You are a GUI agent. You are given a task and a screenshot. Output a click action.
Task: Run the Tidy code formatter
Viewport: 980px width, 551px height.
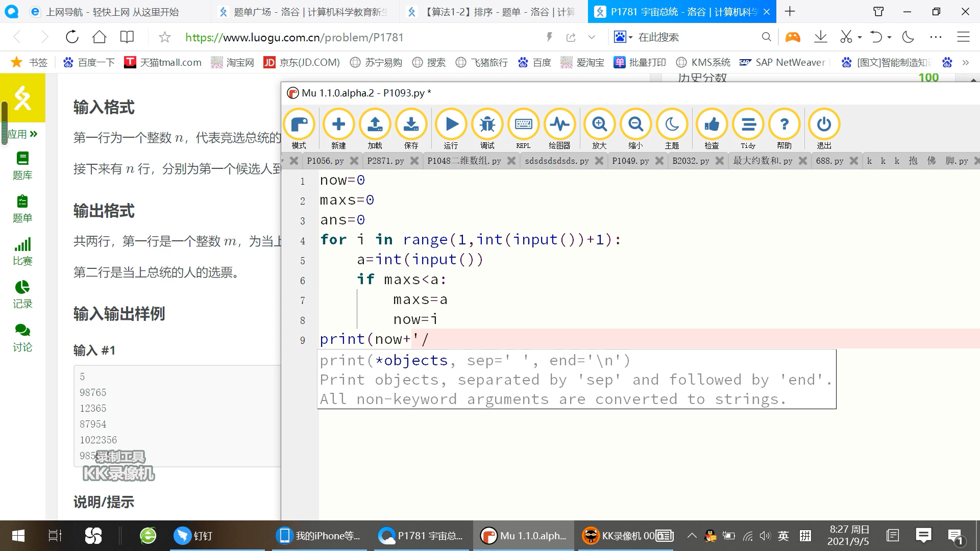tap(748, 125)
